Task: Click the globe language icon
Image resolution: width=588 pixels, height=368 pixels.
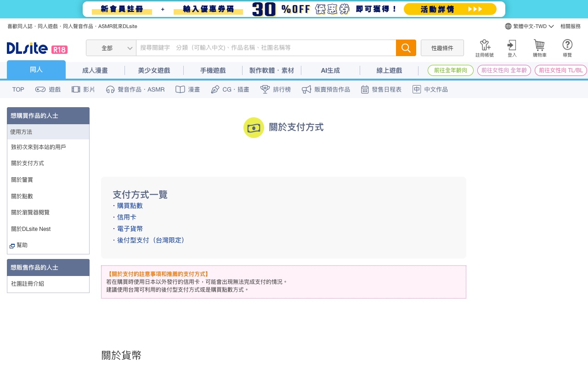Action: [508, 26]
